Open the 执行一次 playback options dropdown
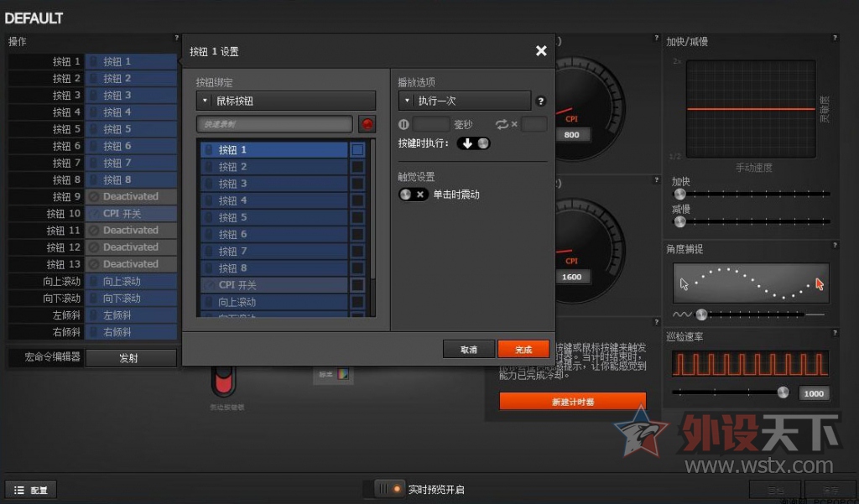Viewport: 859px width, 504px height. click(464, 100)
